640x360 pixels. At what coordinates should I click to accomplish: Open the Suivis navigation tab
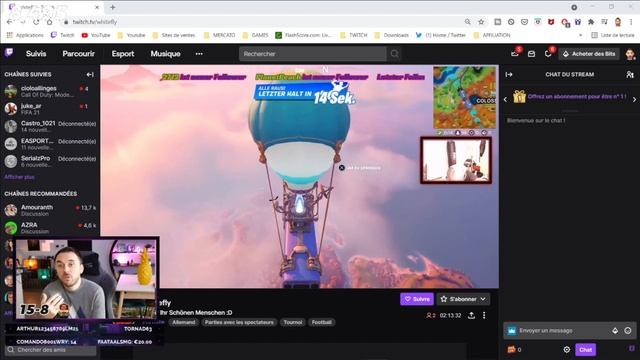coord(36,54)
